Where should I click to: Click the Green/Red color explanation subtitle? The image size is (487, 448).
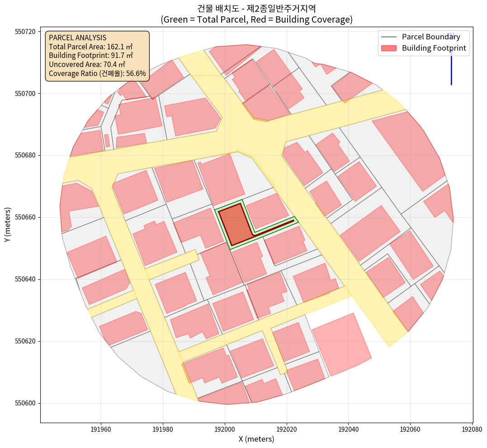[256, 19]
